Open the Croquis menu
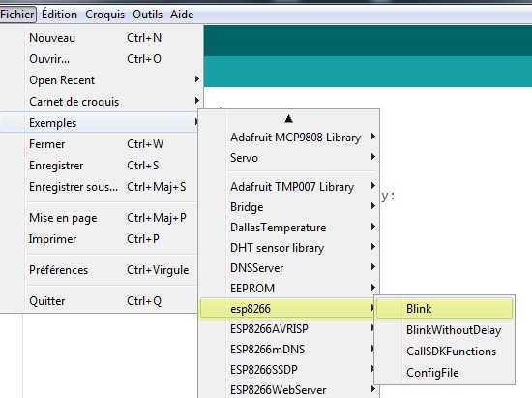The height and width of the screenshot is (398, 532). pos(104,15)
